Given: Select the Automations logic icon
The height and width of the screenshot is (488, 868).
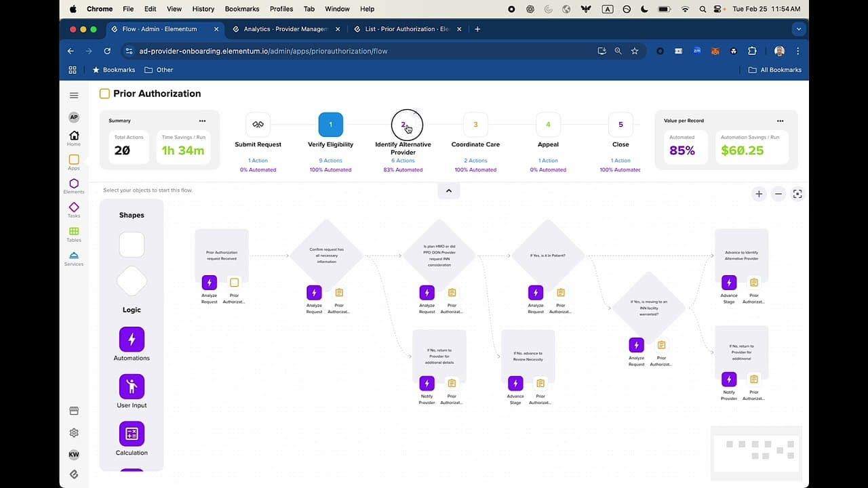Looking at the screenshot, I should pos(132,340).
